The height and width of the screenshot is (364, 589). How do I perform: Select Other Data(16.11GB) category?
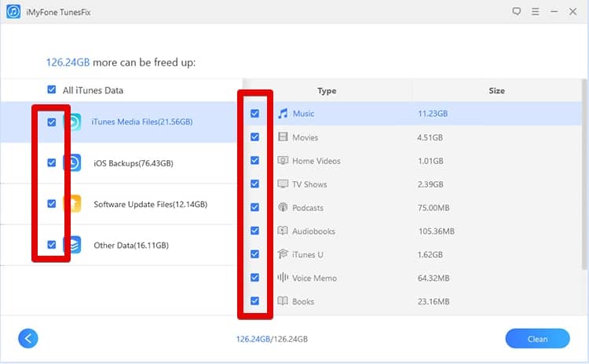(x=131, y=246)
